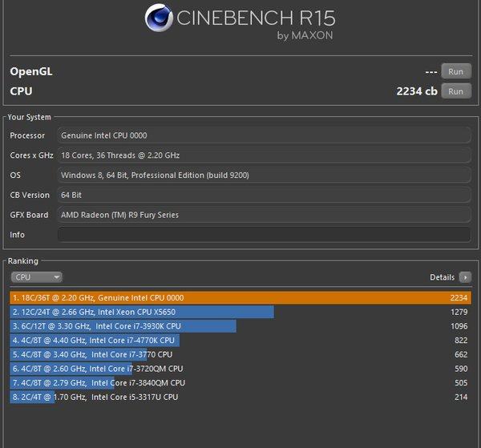Image resolution: width=481 pixels, height=448 pixels.
Task: Click the score 662 in ranking
Action: 461,354
